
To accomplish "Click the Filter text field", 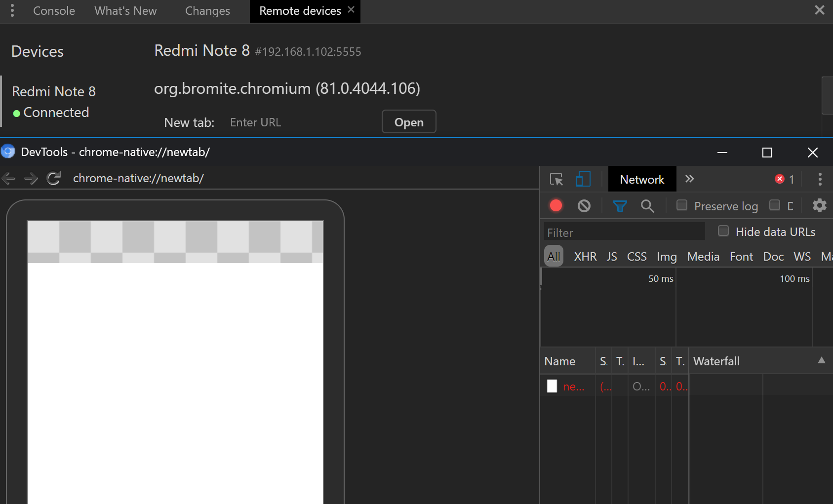I will click(x=625, y=232).
